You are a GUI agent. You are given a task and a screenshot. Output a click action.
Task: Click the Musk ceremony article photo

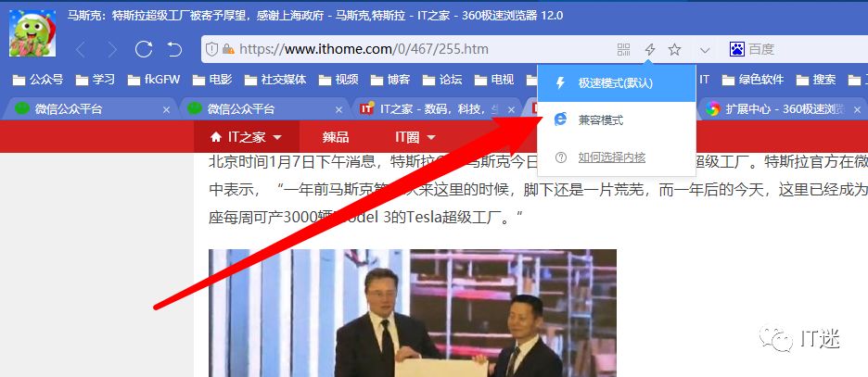pos(413,313)
